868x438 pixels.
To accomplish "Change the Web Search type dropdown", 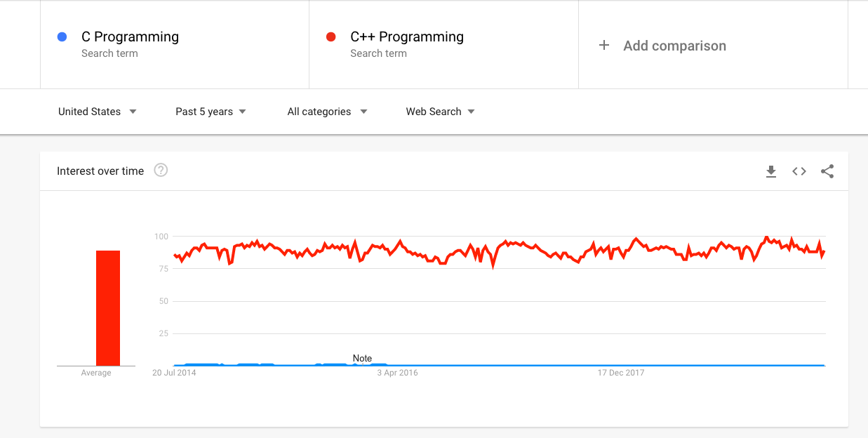I will click(440, 112).
